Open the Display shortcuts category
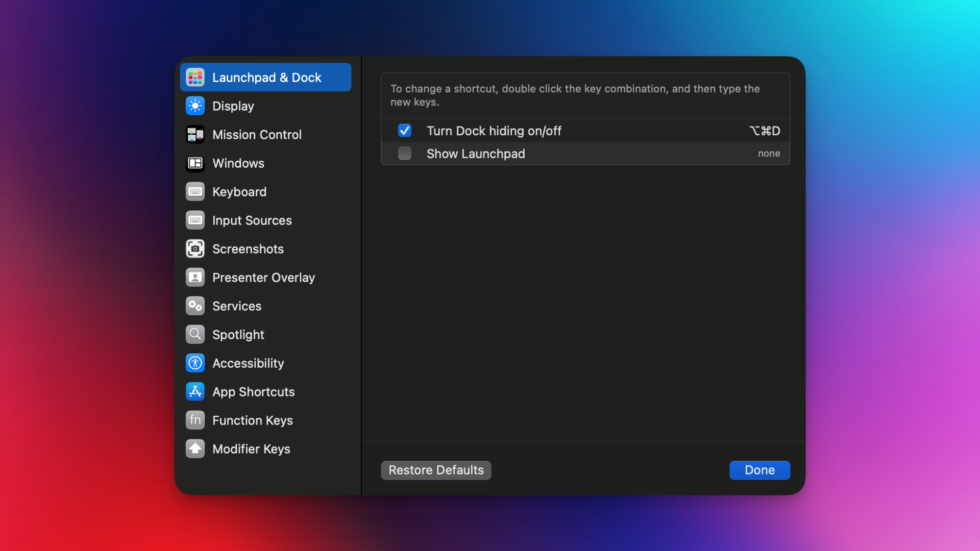Image resolution: width=980 pixels, height=551 pixels. [x=266, y=106]
